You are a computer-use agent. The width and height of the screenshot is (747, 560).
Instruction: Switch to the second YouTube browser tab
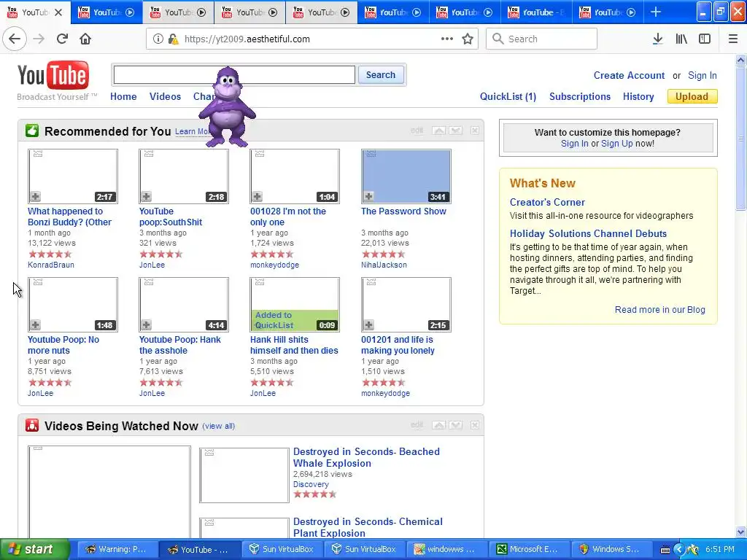click(x=107, y=12)
